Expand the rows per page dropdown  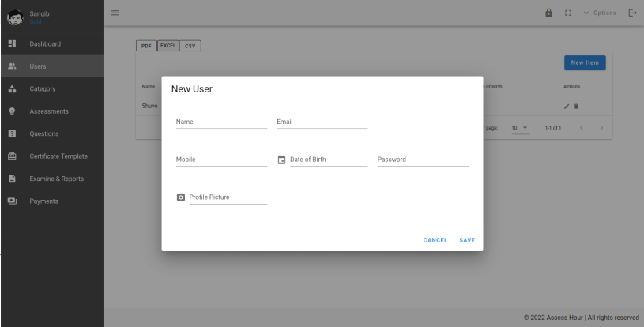click(518, 128)
